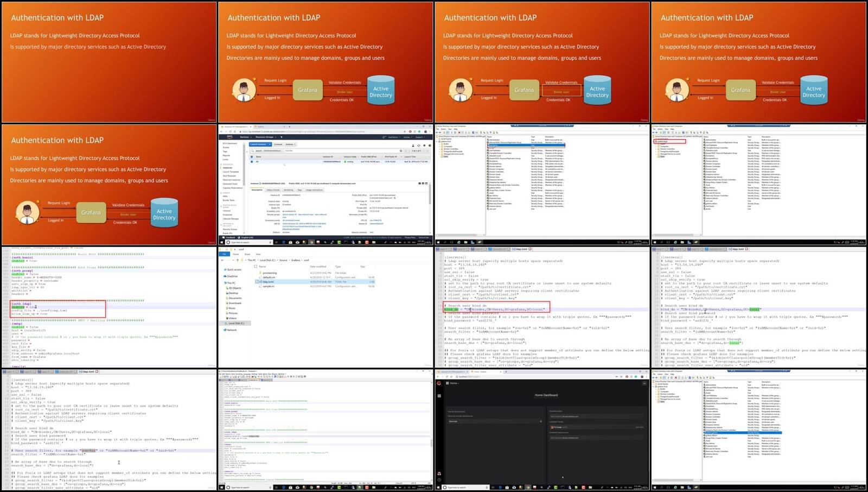Switch to the Status Checks tab in AWS
The image size is (868, 492).
tap(273, 190)
